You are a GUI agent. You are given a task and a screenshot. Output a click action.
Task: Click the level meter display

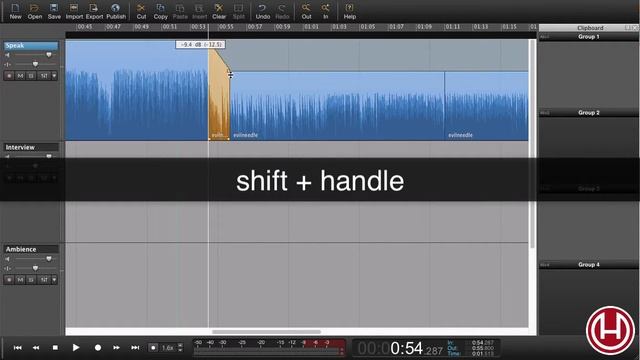pos(269,347)
